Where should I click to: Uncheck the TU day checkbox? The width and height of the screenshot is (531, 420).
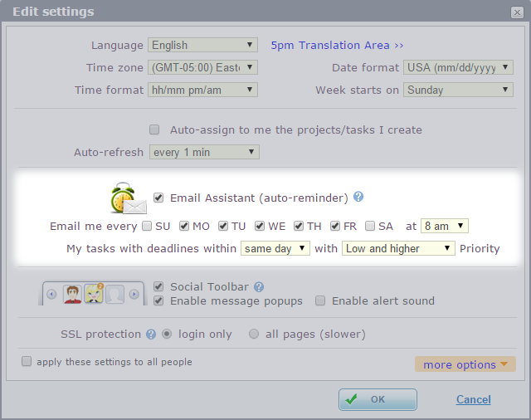[223, 226]
